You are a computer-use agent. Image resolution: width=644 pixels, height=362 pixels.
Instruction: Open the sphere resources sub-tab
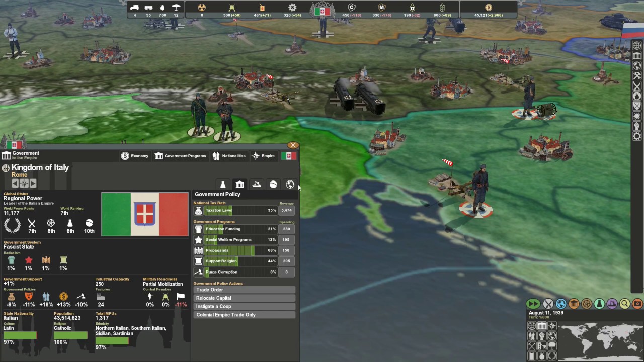click(273, 185)
